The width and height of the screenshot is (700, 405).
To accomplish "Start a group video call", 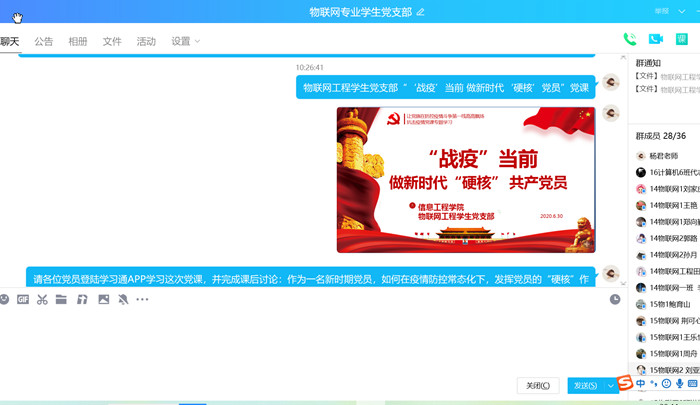I will [656, 39].
